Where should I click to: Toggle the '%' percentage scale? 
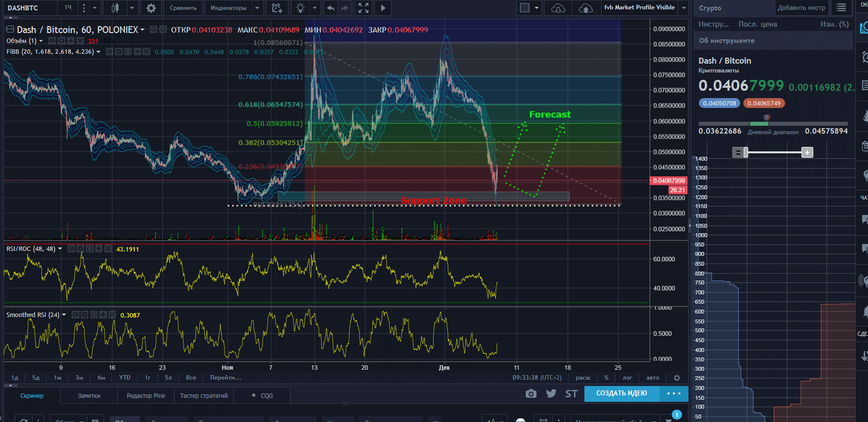(x=606, y=378)
